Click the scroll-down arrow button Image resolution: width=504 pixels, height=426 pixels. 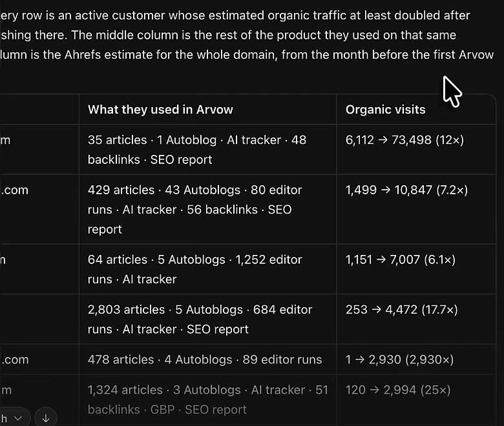click(x=46, y=418)
